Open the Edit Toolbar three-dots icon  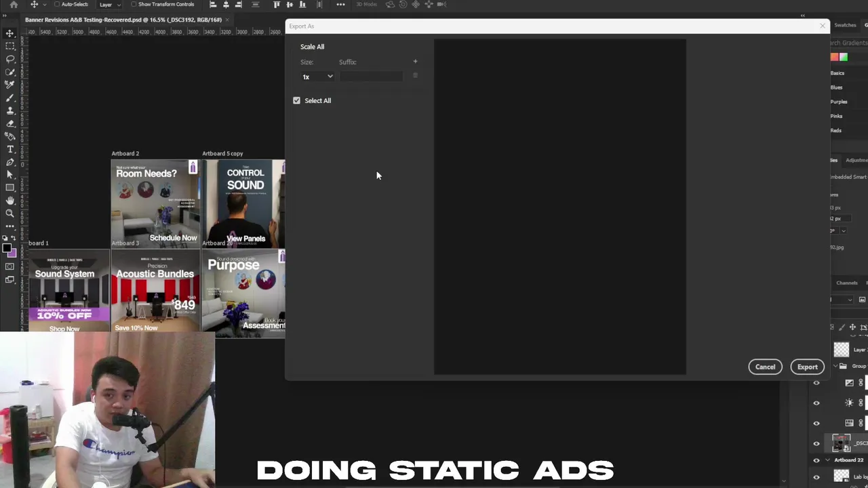point(9,226)
